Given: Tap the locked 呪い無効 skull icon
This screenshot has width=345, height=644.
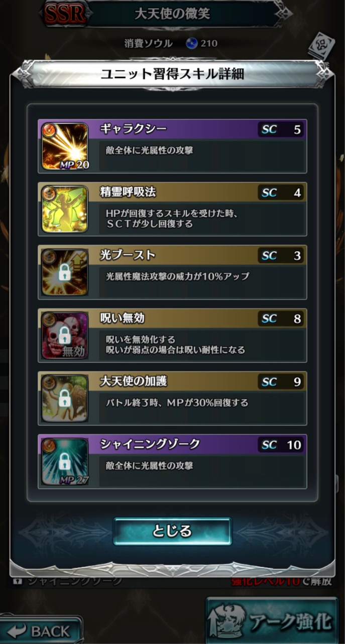Looking at the screenshot, I should (x=65, y=336).
